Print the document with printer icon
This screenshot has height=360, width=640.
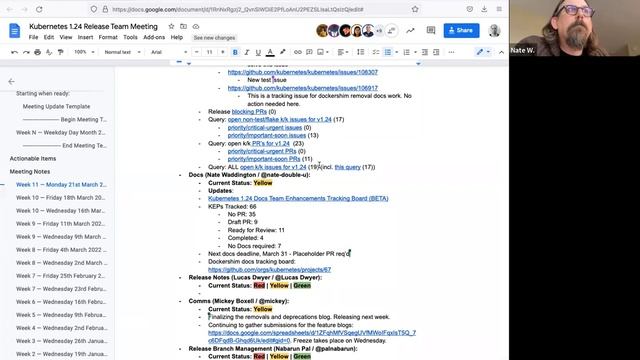pyautogui.click(x=38, y=52)
